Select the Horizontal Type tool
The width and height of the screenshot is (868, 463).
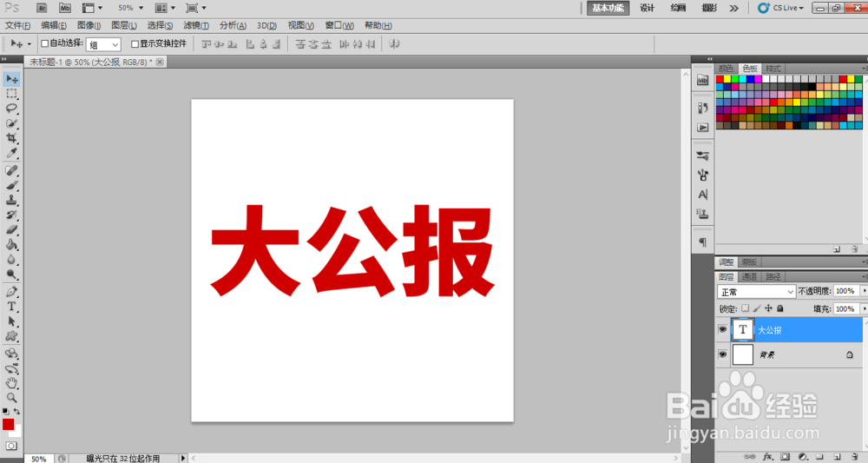click(x=11, y=307)
